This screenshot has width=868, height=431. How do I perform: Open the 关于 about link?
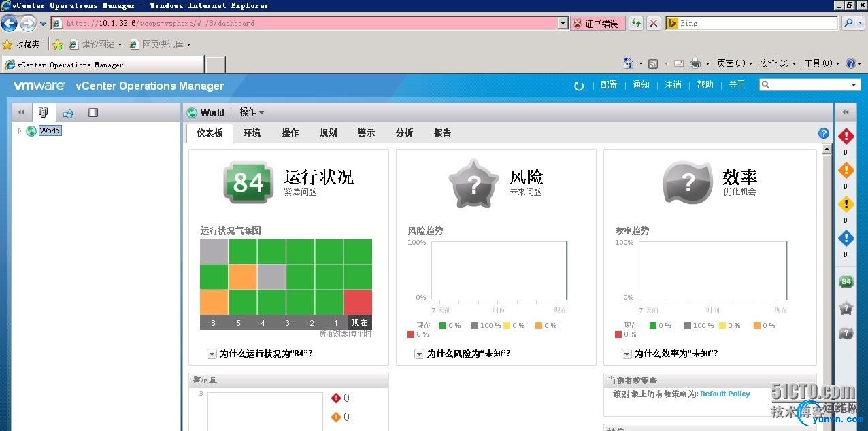pos(737,85)
